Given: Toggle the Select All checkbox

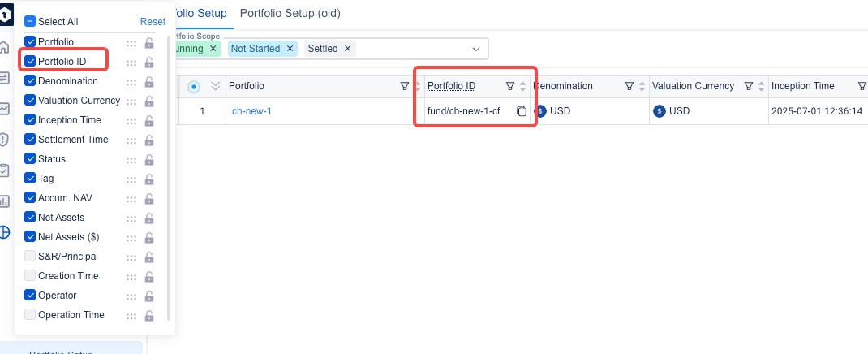Looking at the screenshot, I should [30, 22].
